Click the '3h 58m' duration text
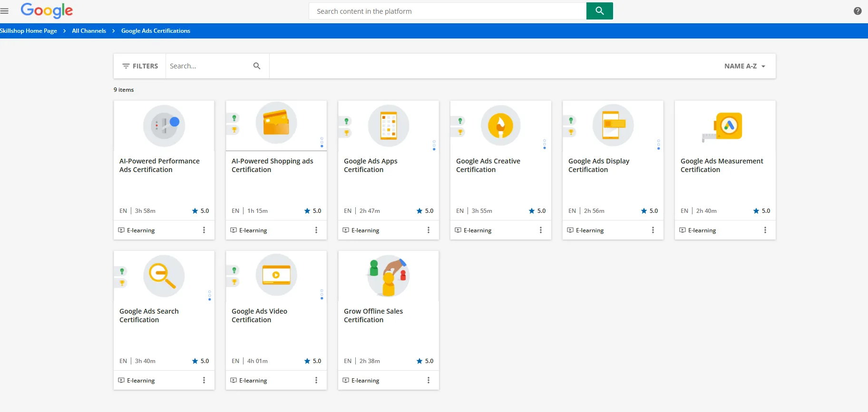 tap(145, 211)
